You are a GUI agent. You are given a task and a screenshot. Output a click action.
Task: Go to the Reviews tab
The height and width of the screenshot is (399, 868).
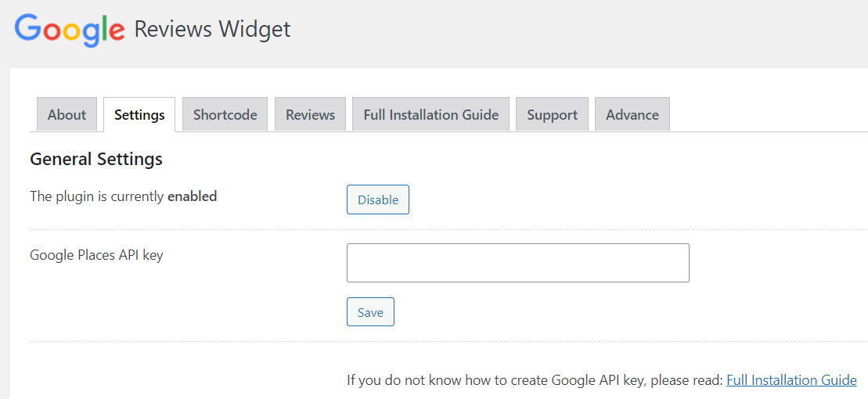pyautogui.click(x=310, y=115)
